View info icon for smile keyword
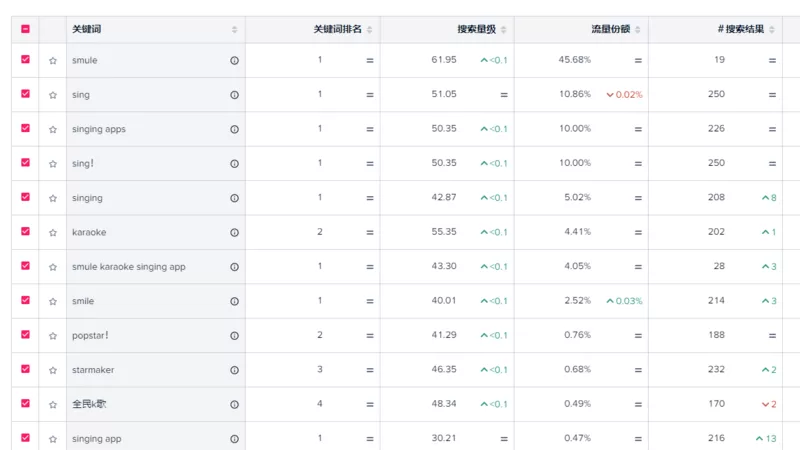800x450 pixels. (x=234, y=301)
